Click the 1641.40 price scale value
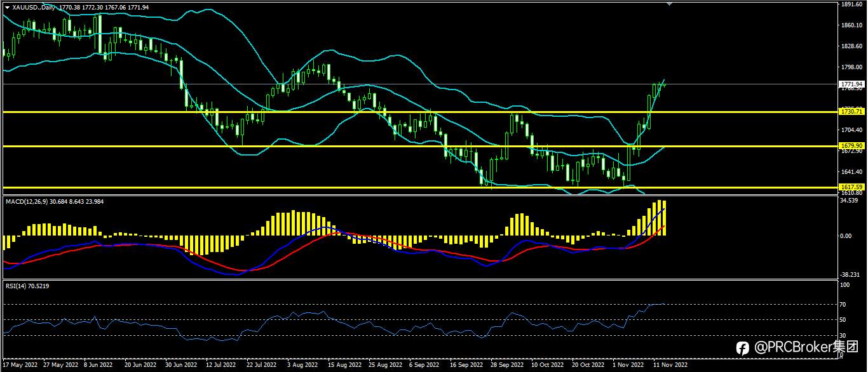 click(x=851, y=171)
